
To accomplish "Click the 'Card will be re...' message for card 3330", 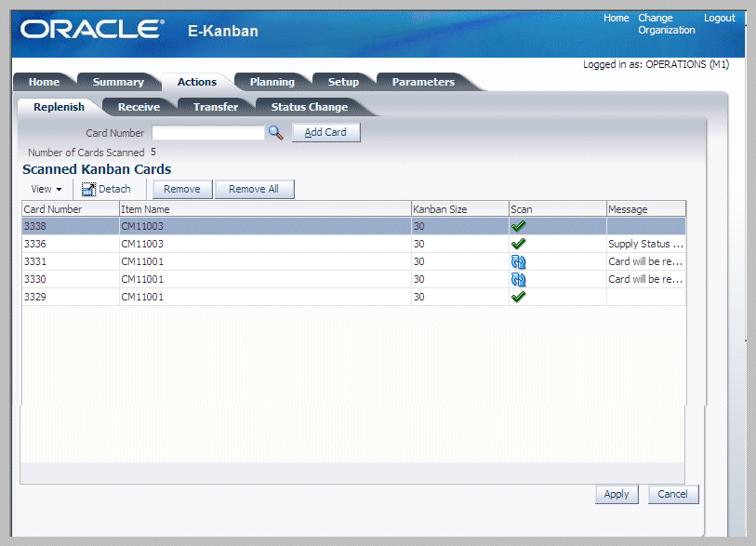I will (645, 279).
